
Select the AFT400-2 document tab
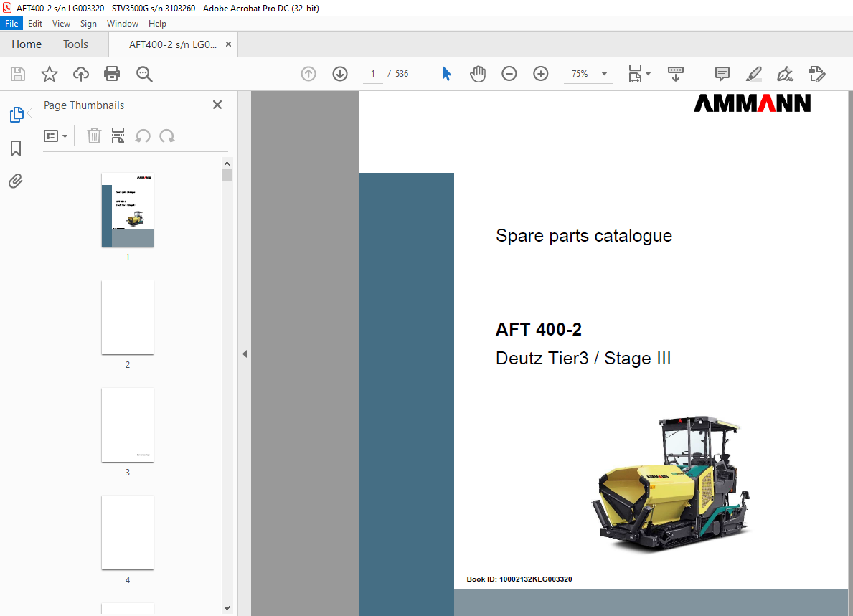pos(172,44)
